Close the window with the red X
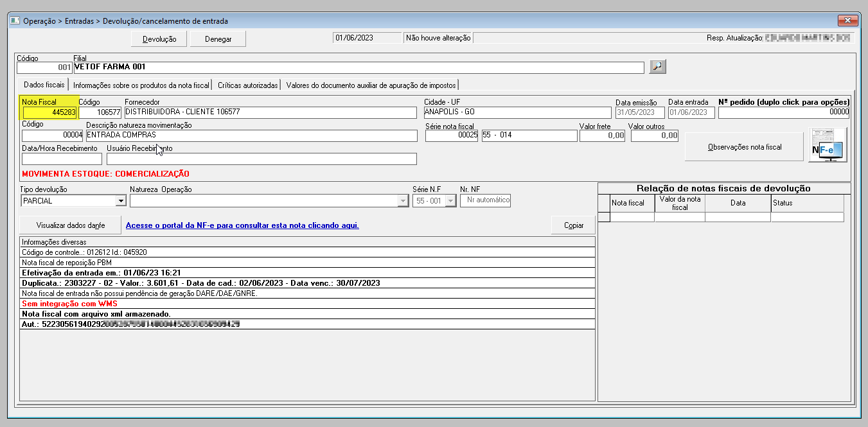Screen dimensions: 868x427 click(x=846, y=21)
